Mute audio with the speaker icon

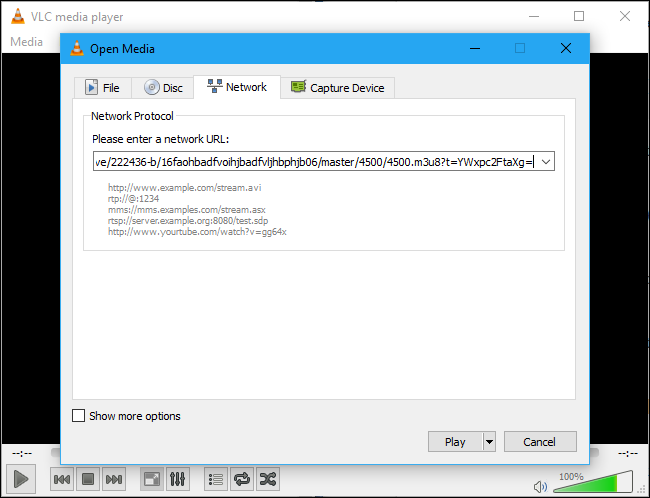540,486
